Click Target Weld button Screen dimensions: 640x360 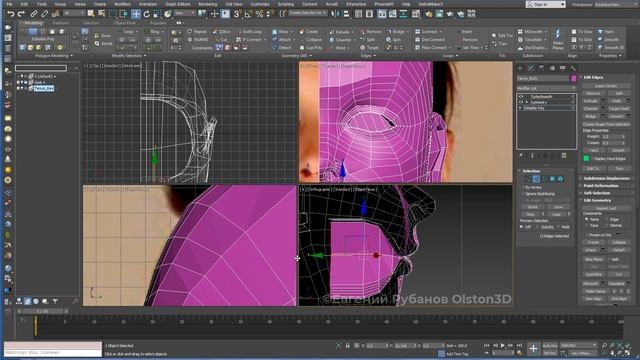click(x=619, y=109)
